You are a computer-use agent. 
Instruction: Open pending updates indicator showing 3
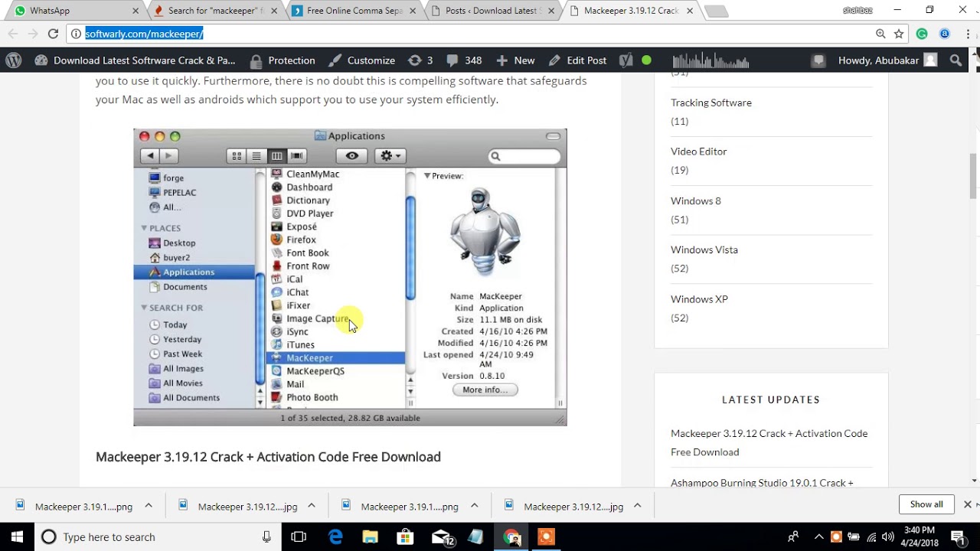[420, 60]
